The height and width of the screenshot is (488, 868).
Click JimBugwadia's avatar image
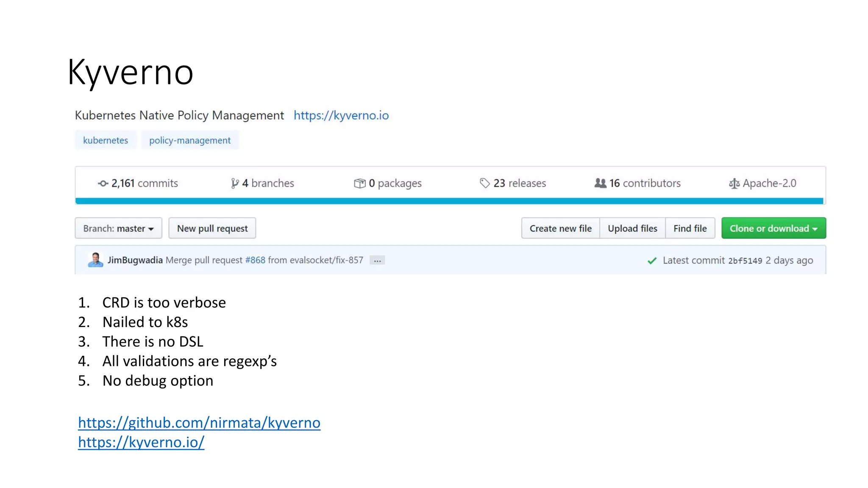click(95, 260)
